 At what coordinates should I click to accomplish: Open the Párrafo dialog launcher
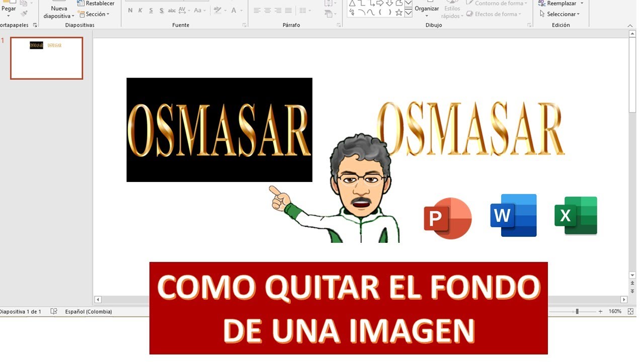point(339,25)
